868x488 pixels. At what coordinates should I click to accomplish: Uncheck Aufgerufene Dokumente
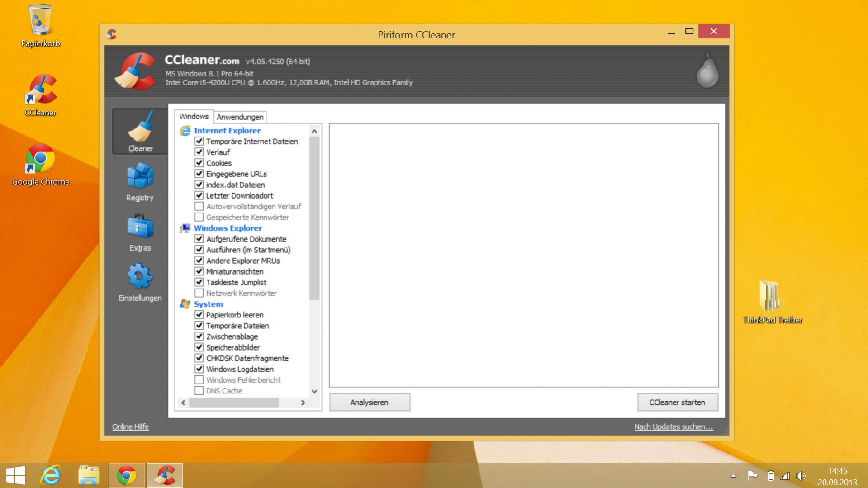(x=199, y=239)
